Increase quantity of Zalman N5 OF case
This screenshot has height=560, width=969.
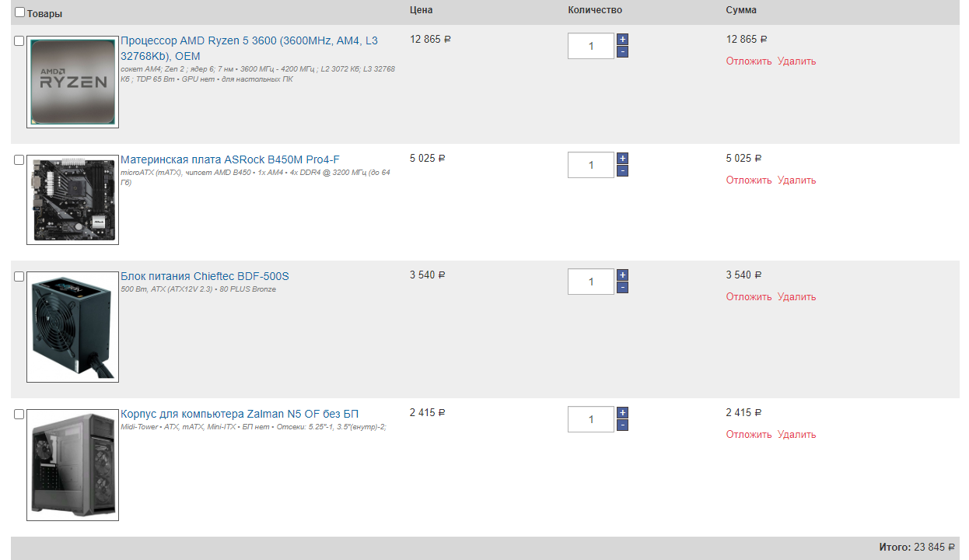point(622,413)
